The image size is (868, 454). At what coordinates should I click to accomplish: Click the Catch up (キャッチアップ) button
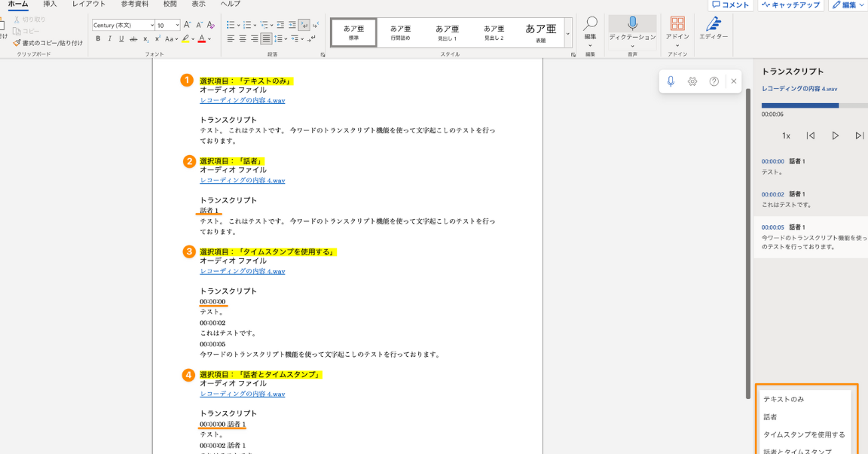click(x=790, y=5)
